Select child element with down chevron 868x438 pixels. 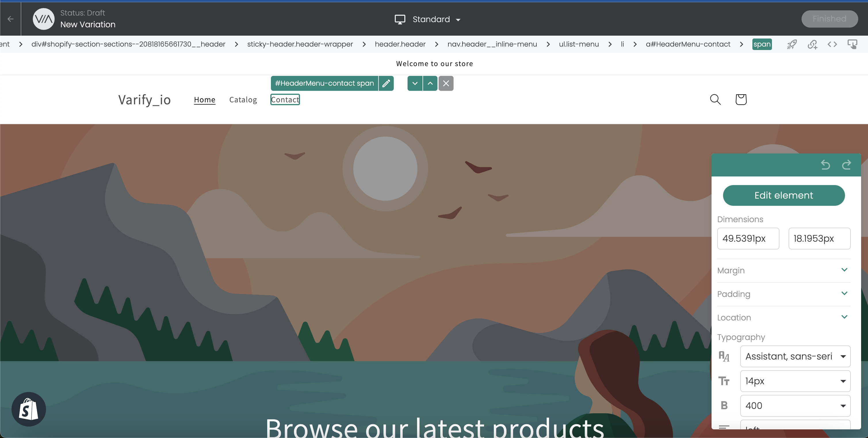415,83
